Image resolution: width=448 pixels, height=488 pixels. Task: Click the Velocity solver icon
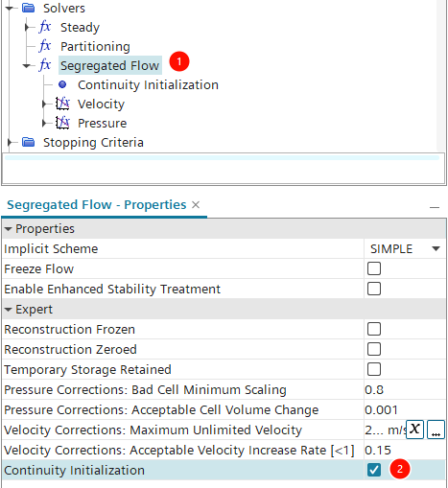coord(62,104)
